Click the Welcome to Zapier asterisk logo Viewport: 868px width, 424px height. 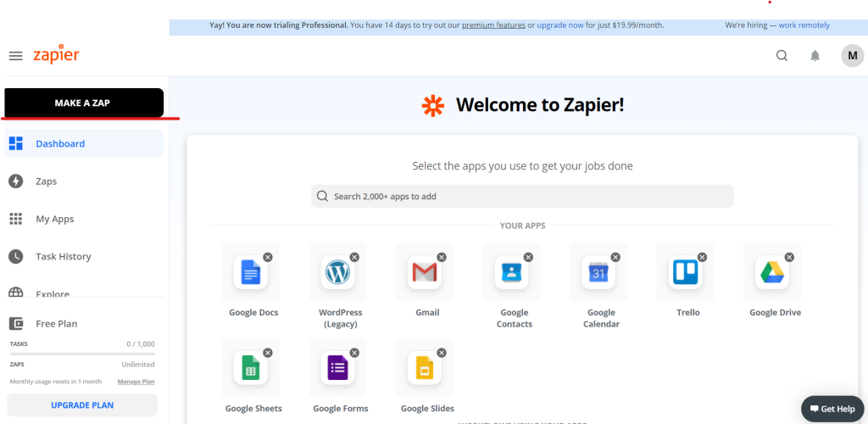tap(433, 106)
